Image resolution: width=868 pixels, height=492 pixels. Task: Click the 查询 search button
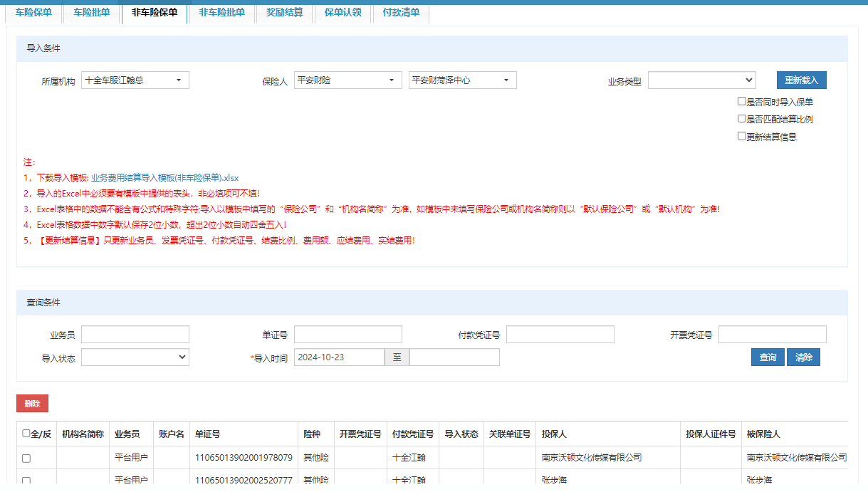pos(768,357)
